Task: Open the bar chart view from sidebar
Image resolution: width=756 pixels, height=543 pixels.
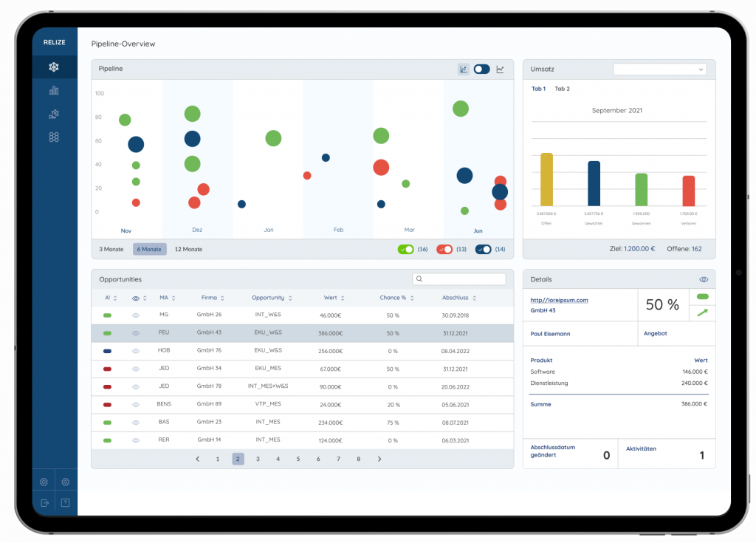Action: 53,89
